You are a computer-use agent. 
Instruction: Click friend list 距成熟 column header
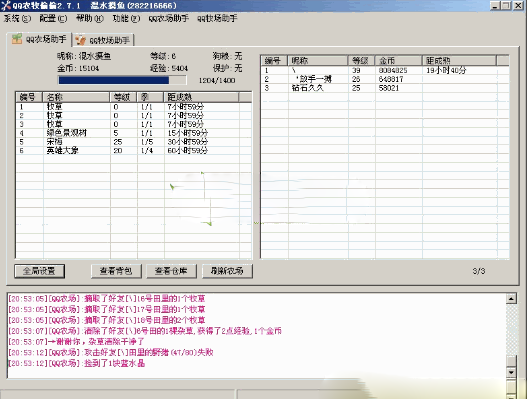pos(459,61)
